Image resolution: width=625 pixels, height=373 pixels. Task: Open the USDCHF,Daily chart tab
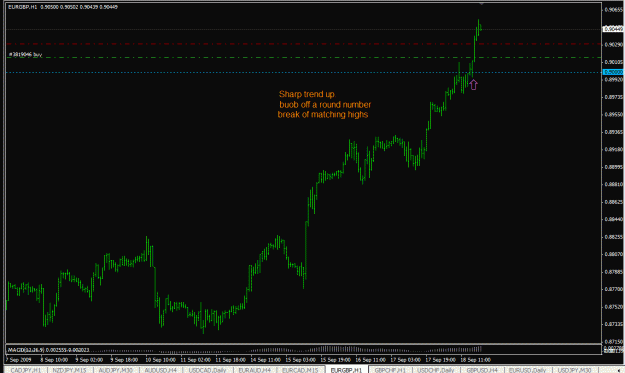point(436,370)
